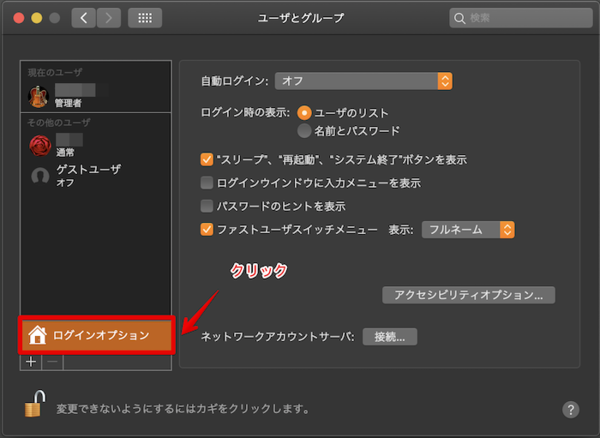The height and width of the screenshot is (438, 600).
Task: Minimize the window with the yellow button
Action: click(37, 18)
